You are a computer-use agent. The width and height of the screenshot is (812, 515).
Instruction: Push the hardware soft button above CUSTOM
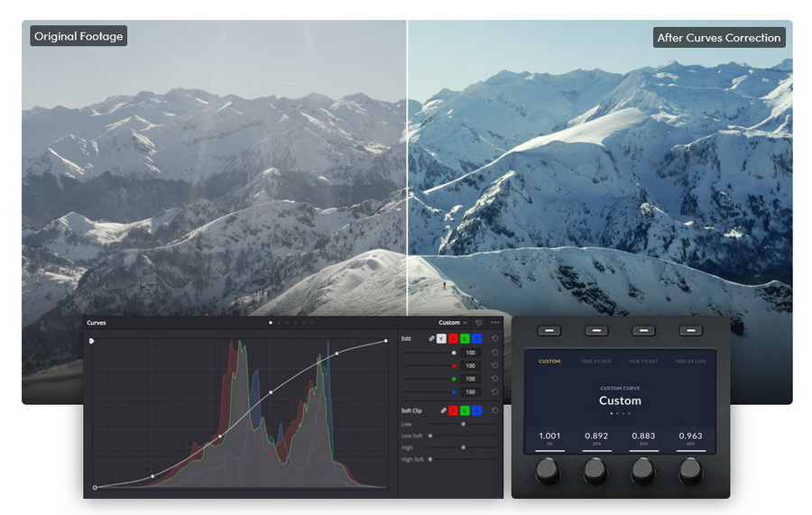[549, 330]
